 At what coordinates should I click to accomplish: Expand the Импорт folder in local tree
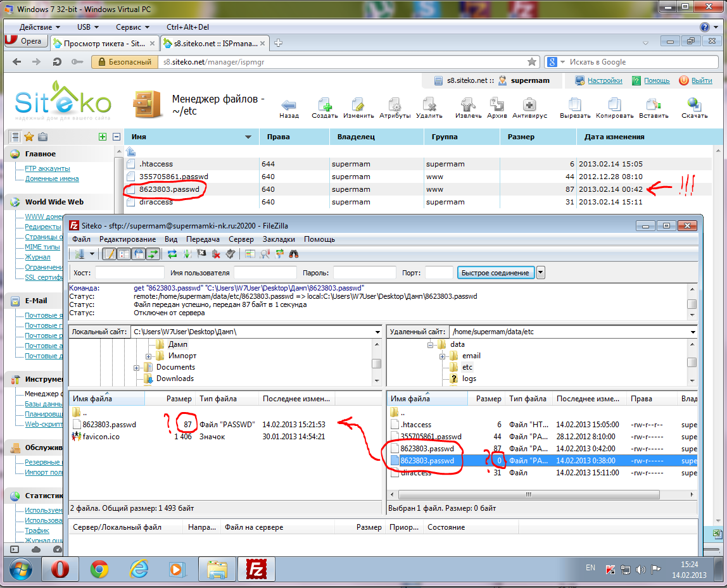point(148,356)
